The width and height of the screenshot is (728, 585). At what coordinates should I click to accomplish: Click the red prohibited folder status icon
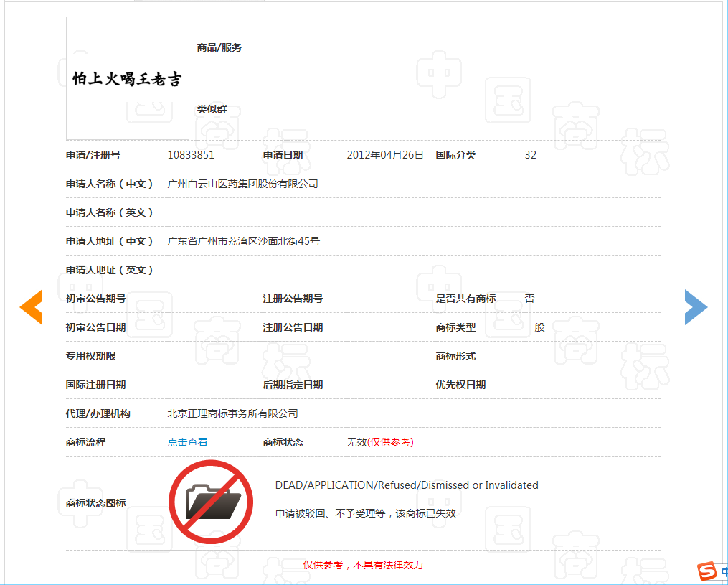tap(211, 502)
